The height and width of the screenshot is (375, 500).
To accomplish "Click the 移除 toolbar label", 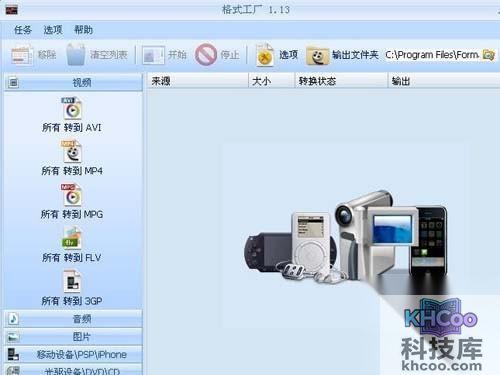I will point(47,55).
